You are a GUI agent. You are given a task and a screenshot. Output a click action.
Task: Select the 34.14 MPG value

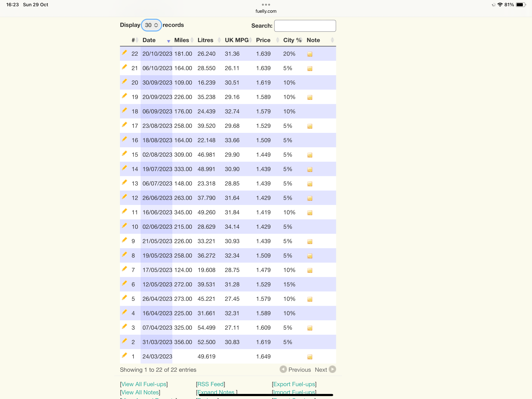pos(232,227)
